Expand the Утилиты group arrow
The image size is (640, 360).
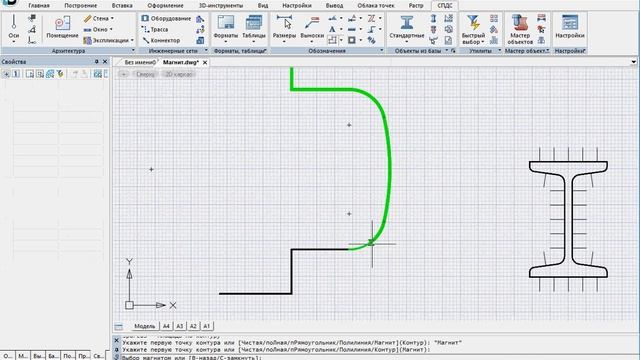click(500, 51)
